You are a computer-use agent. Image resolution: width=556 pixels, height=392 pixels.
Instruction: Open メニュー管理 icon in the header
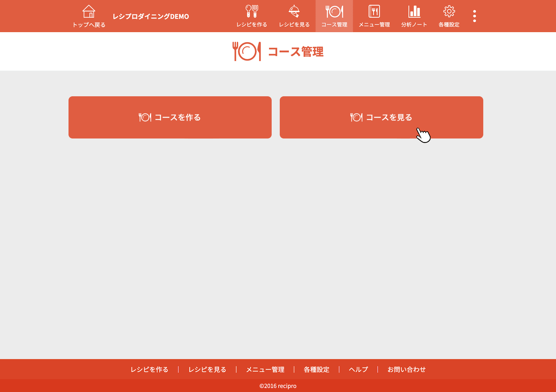(374, 12)
